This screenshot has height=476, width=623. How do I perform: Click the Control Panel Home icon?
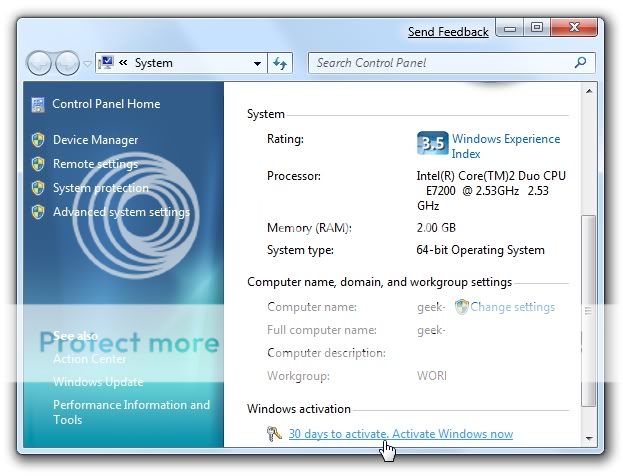coord(38,105)
